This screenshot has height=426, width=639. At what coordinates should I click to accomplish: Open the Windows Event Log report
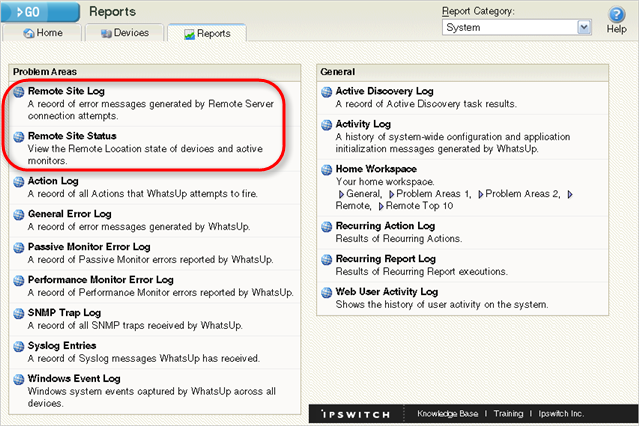tap(74, 379)
